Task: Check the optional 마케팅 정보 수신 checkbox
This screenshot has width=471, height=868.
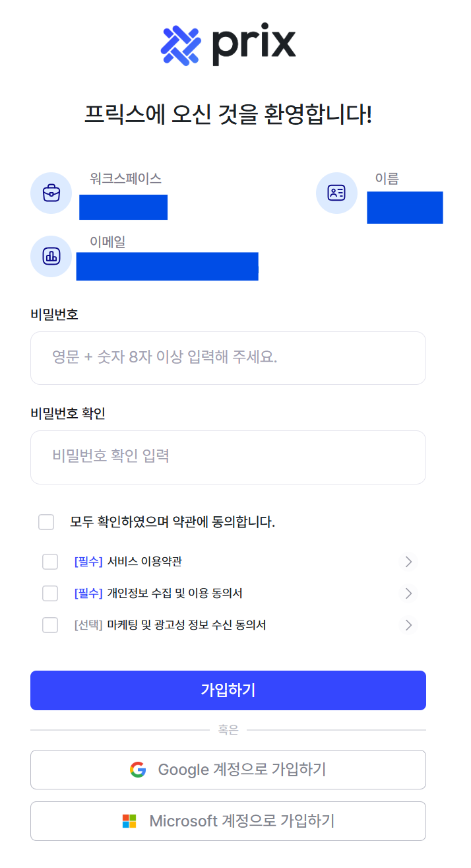Action: (x=50, y=624)
